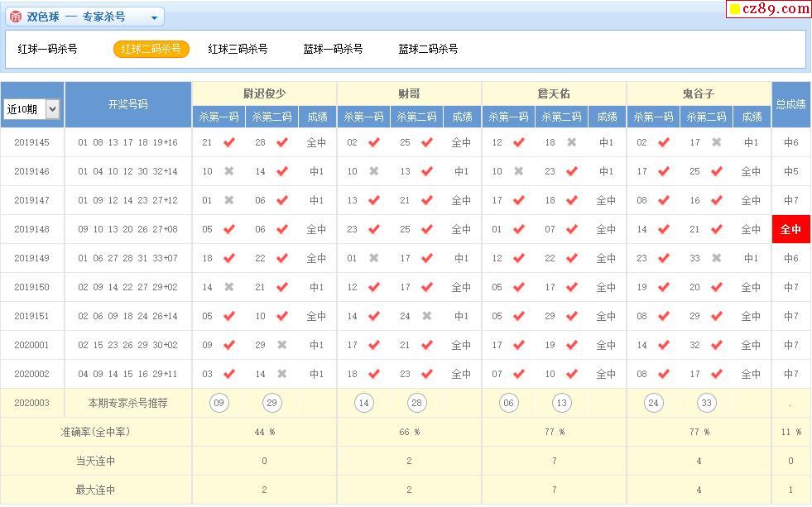Click grey cross beside 10 under 财哥, row 2019146
Image resolution: width=812 pixels, height=507 pixels.
(x=374, y=171)
